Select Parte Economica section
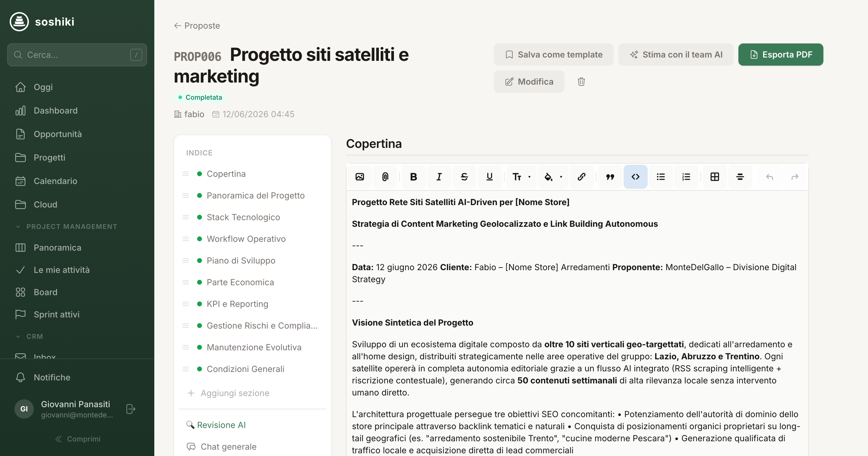Screen dimensions: 868x456 (240, 282)
